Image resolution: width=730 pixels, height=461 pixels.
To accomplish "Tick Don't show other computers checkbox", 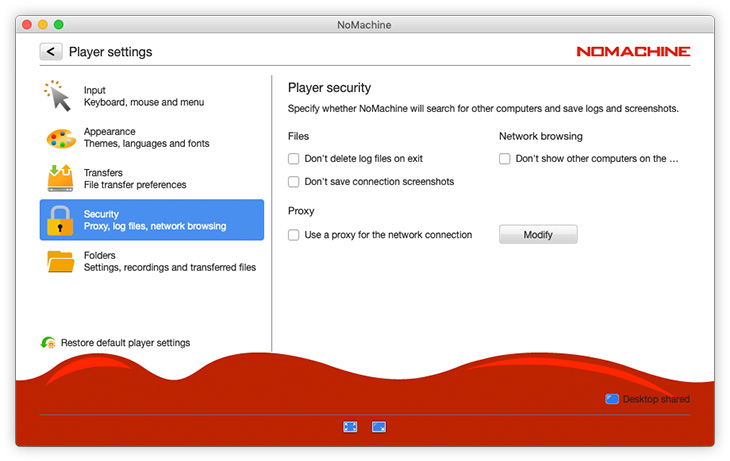I will 505,159.
